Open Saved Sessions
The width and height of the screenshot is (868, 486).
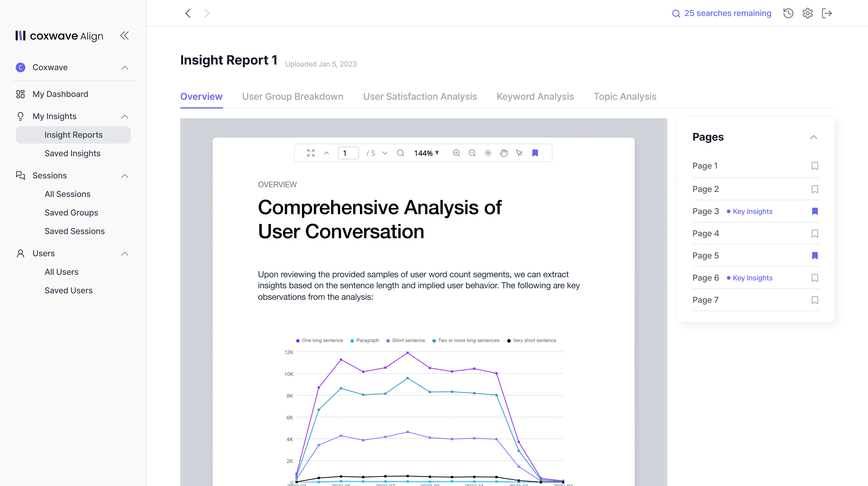[74, 231]
